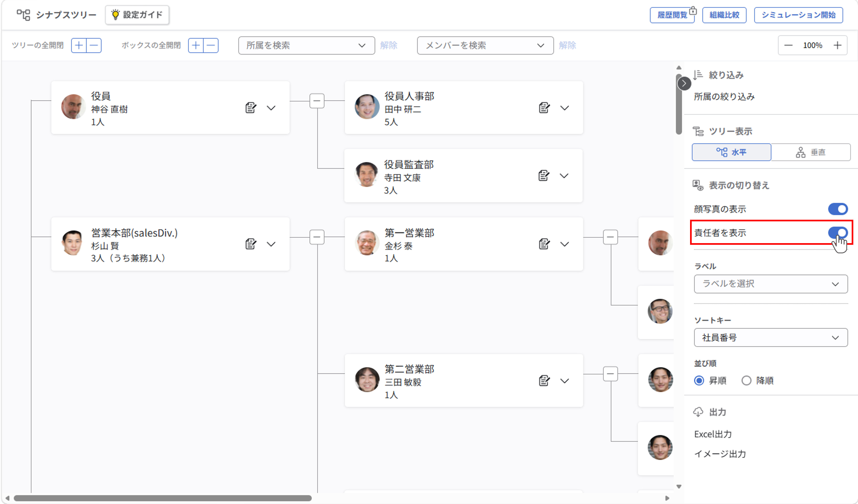Collapse the 第一営業部 branch minus node
Viewport: 858px width, 504px height.
pos(610,237)
